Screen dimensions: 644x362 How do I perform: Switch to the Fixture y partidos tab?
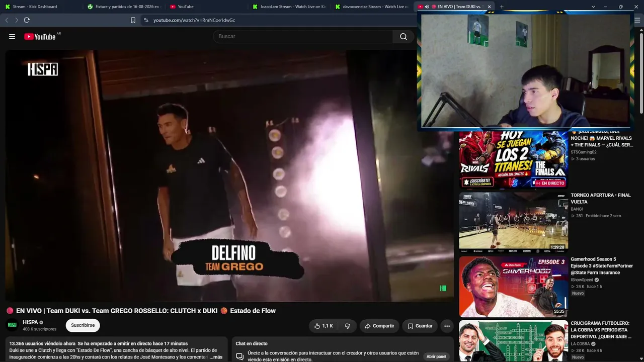(x=124, y=7)
